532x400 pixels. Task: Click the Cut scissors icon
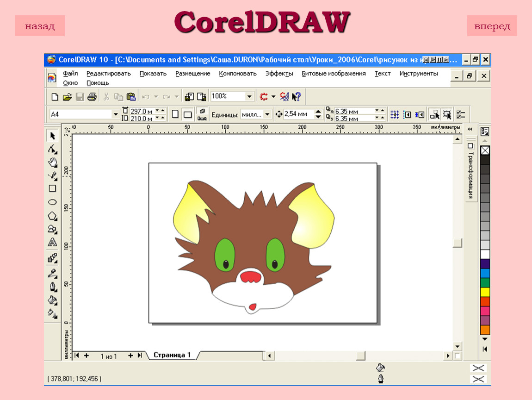pyautogui.click(x=106, y=97)
